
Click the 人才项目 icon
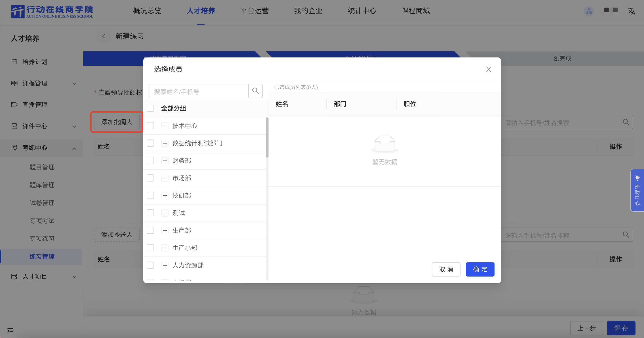point(14,277)
